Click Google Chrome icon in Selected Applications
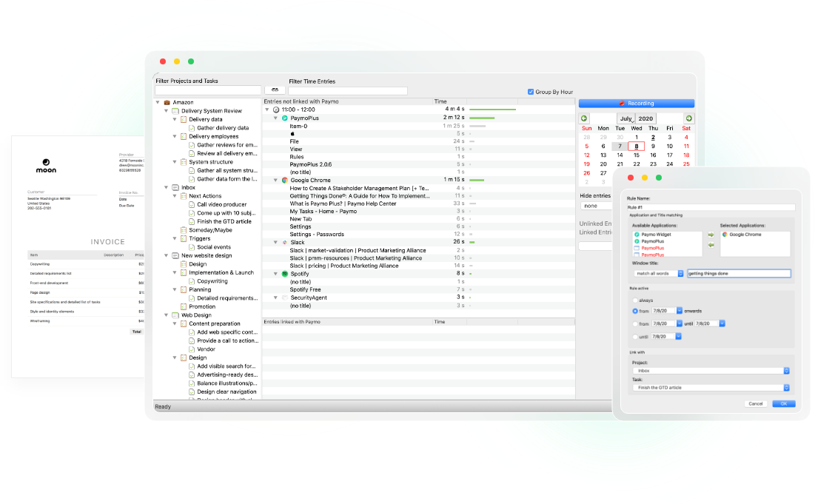Viewport: 815px width, 504px height. tap(725, 235)
